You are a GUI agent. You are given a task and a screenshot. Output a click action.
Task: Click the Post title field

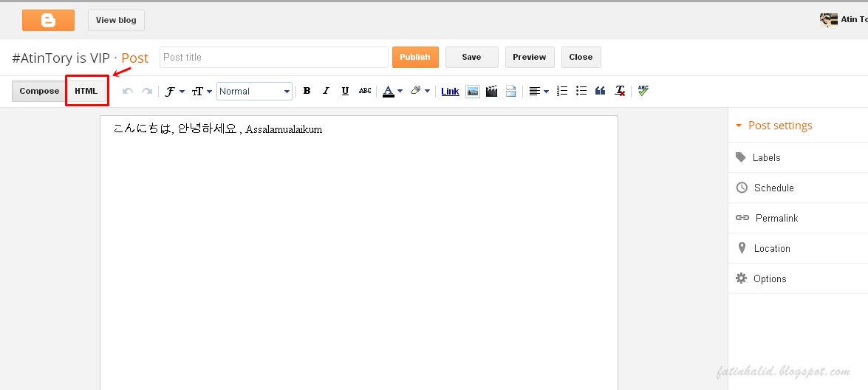pos(274,57)
